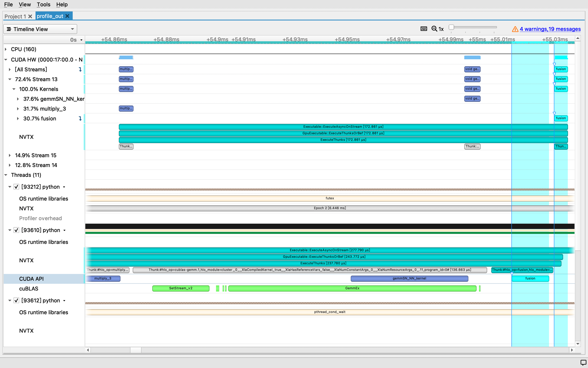Click the horizontal scrollbar thumb
The width and height of the screenshot is (588, 368).
tap(136, 350)
